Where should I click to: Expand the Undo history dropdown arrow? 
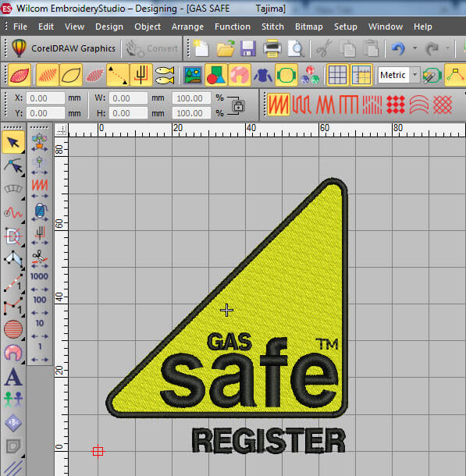coord(414,48)
